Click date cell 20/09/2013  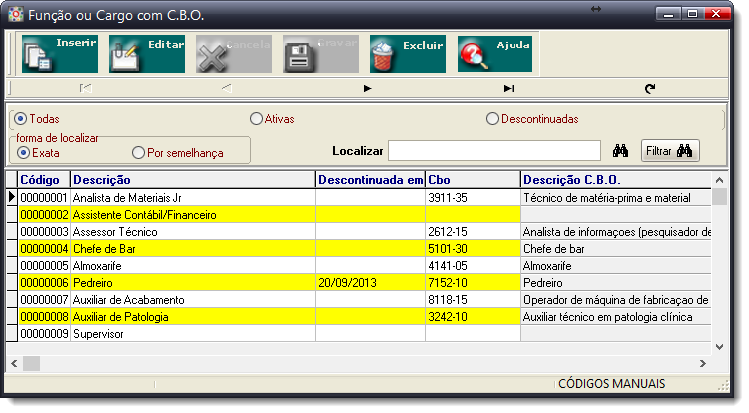370,283
